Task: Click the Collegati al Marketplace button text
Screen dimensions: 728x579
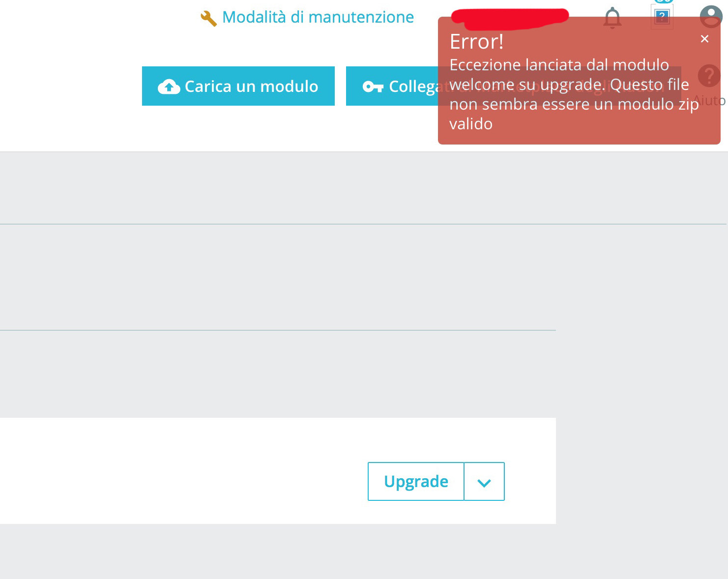Action: 526,87
